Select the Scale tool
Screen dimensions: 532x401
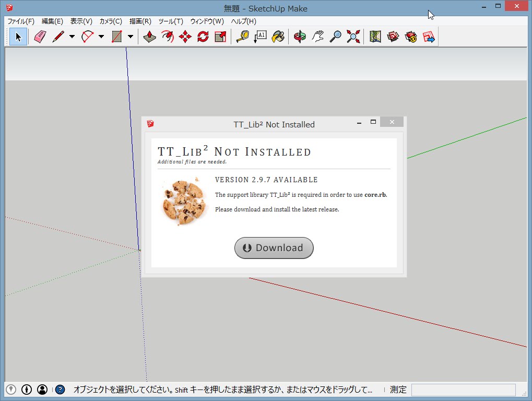click(x=220, y=37)
